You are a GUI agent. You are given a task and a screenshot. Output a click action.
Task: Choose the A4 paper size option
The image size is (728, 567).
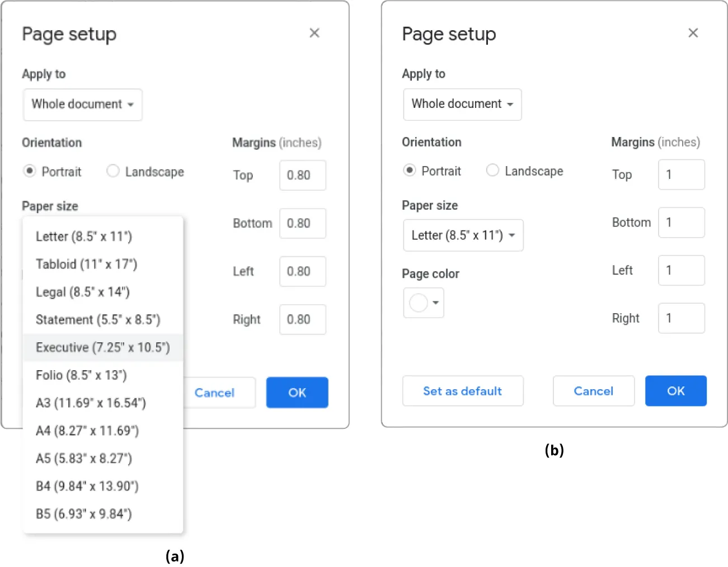pos(87,431)
